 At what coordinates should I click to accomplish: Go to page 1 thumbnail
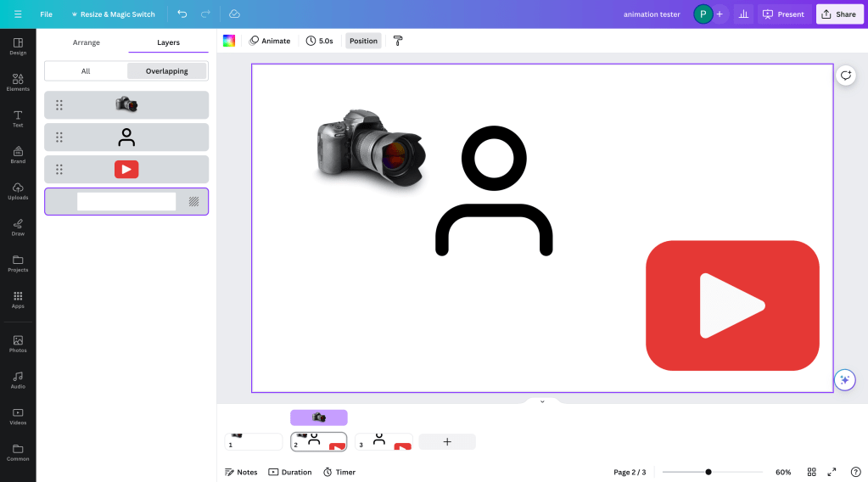click(254, 441)
